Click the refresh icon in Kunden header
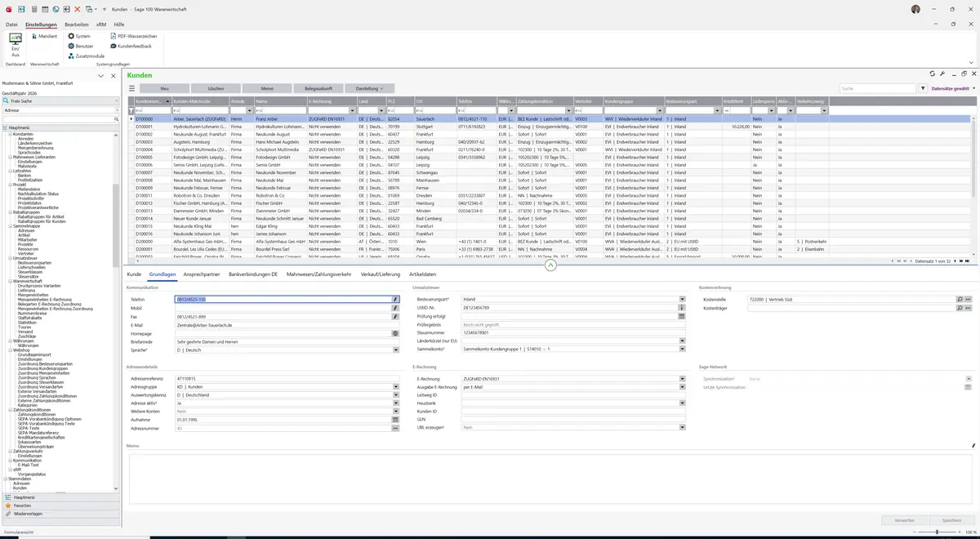 933,73
